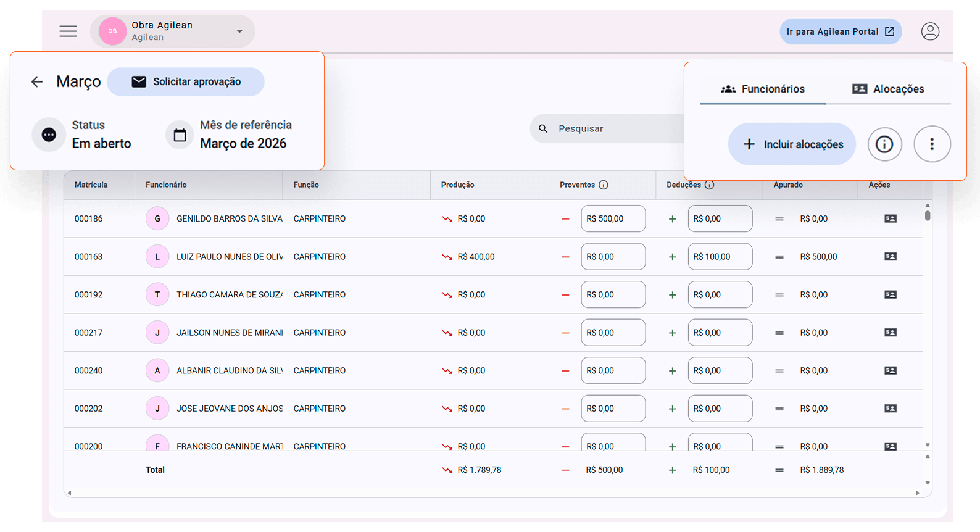This screenshot has height=532, width=980.
Task: Switch to the Alocações tab
Action: [x=888, y=89]
